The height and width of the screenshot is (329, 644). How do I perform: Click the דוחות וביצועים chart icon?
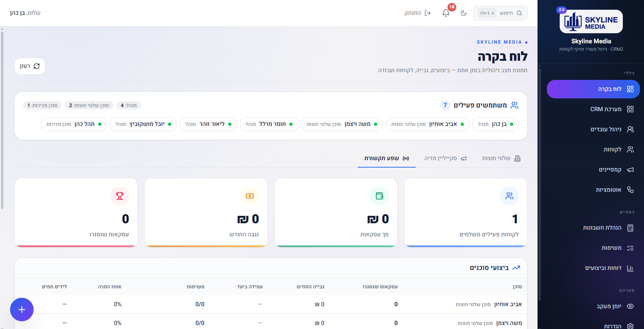(x=630, y=268)
